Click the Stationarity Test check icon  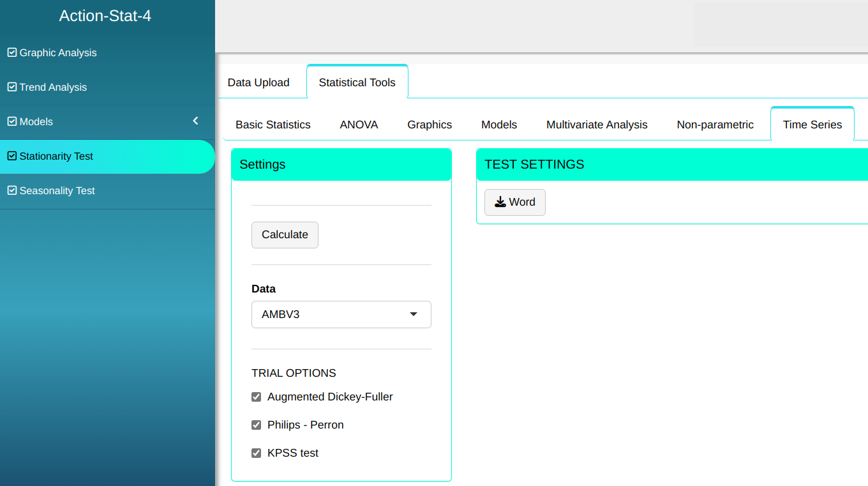point(11,156)
